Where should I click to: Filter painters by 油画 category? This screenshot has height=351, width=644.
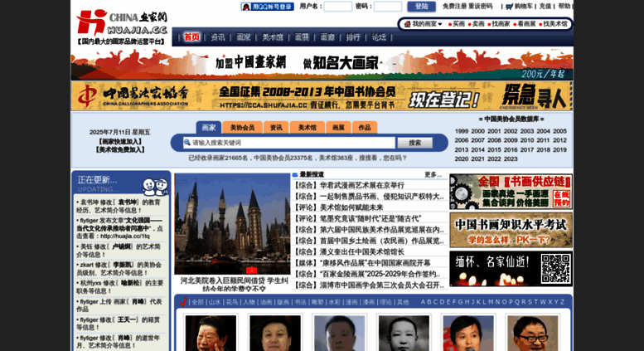[266, 302]
